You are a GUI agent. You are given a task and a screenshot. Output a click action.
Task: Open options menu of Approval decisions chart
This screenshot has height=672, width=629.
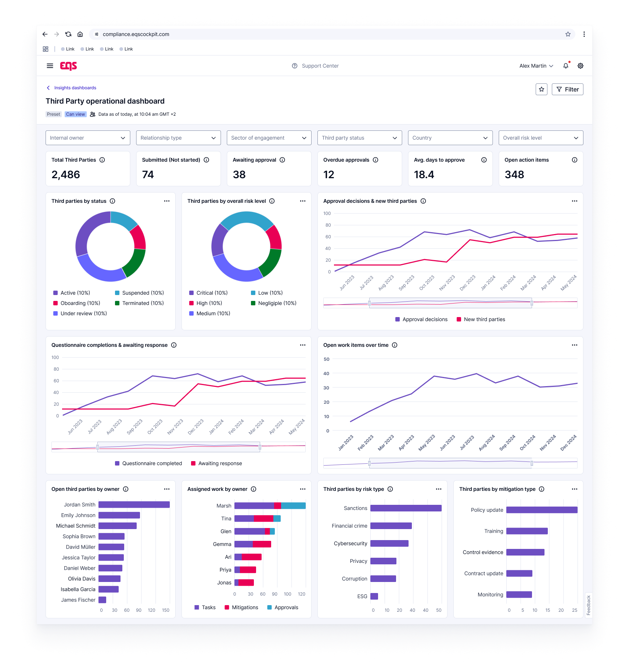pos(575,201)
